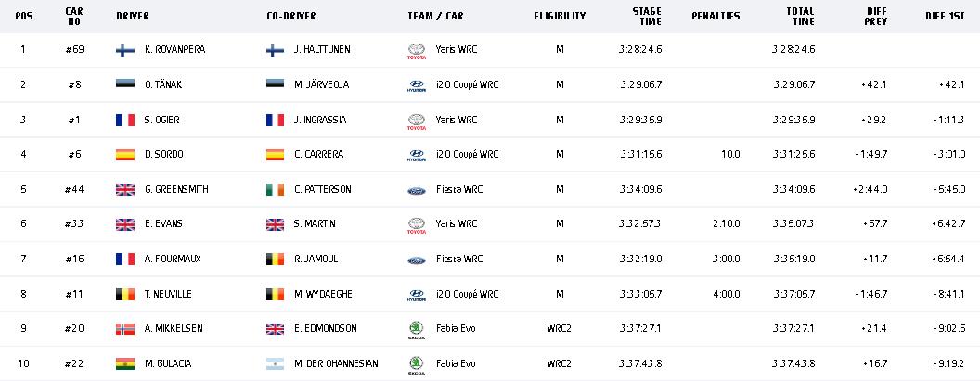Sort by the POS column header
The height and width of the screenshot is (381, 980).
click(x=24, y=17)
